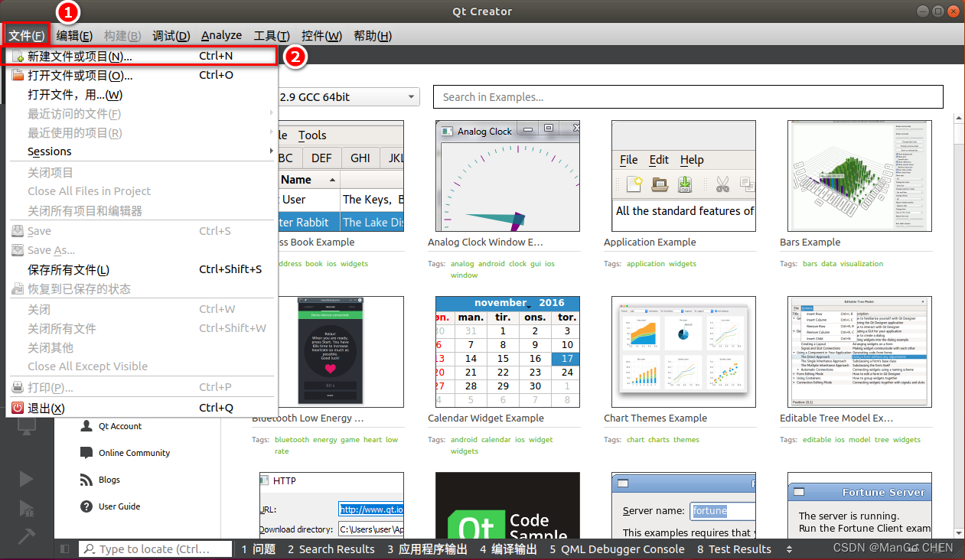This screenshot has height=560, width=965.
Task: Click the scrollbar up arrow at top right
Action: pyautogui.click(x=960, y=117)
